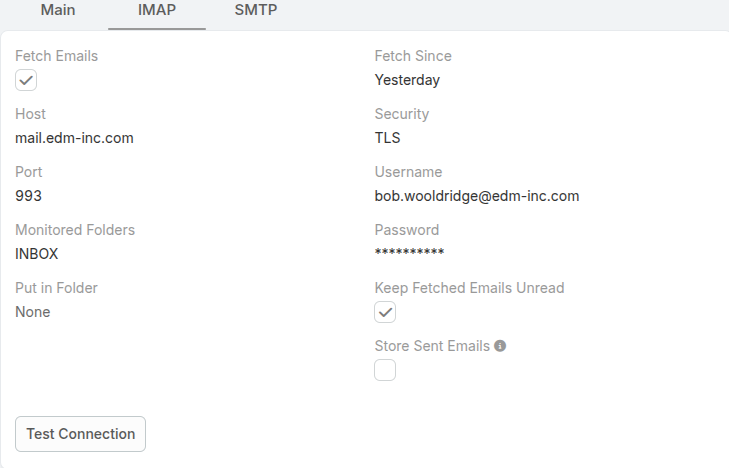
Task: Select the Monitored Folders INBOX value
Action: tap(37, 254)
